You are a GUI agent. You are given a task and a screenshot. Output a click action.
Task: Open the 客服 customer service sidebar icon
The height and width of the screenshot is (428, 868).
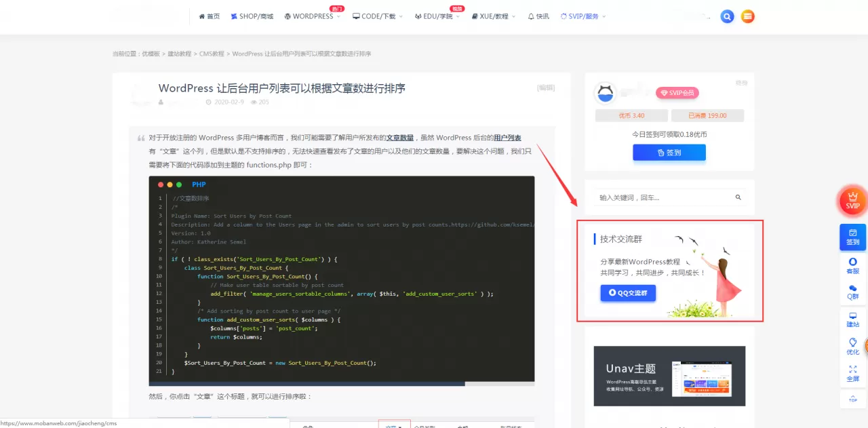pyautogui.click(x=852, y=266)
